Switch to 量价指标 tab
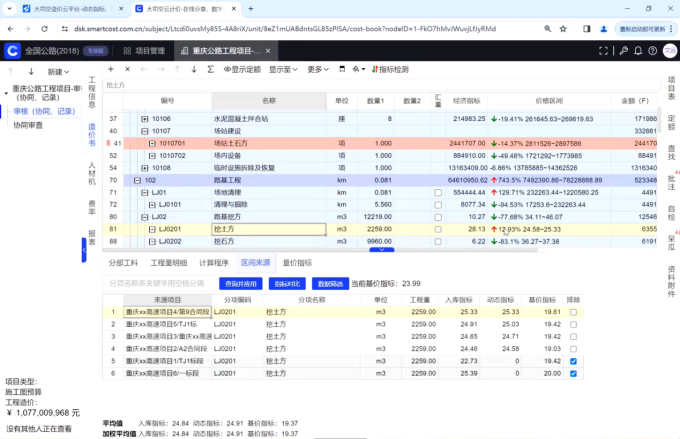Viewport: 680px width, 439px height. (297, 262)
